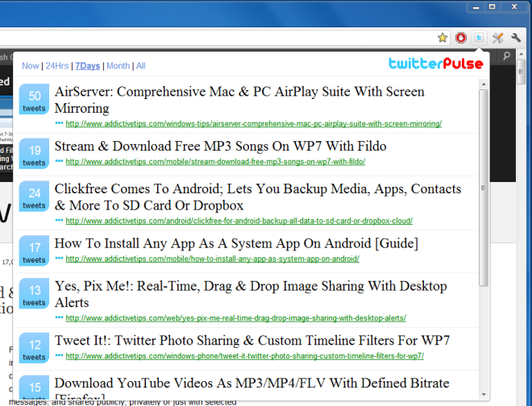Open the AirServer windows-tips URL link

253,124
